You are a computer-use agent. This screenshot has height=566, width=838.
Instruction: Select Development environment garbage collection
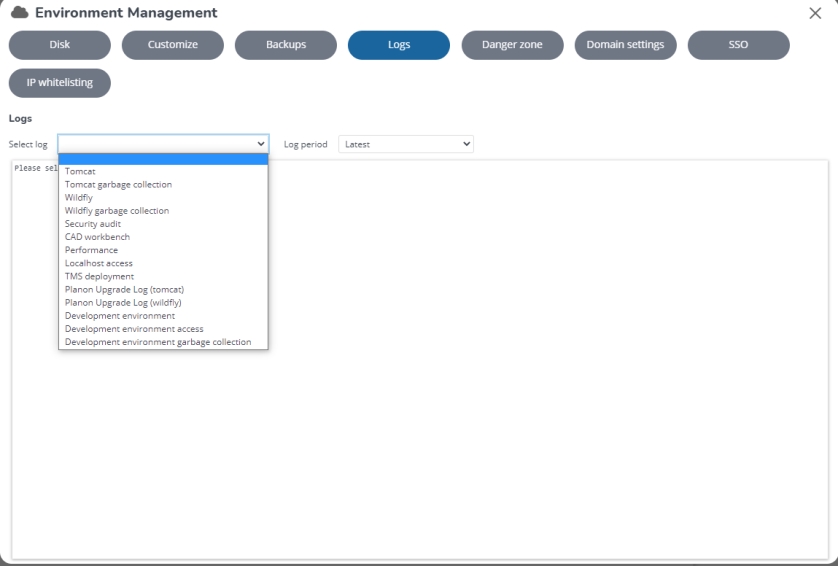click(x=158, y=342)
